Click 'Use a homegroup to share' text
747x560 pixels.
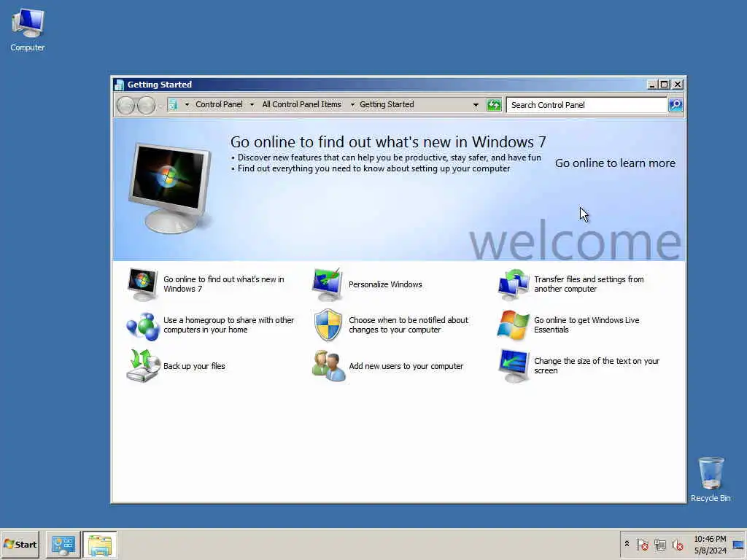pyautogui.click(x=228, y=324)
